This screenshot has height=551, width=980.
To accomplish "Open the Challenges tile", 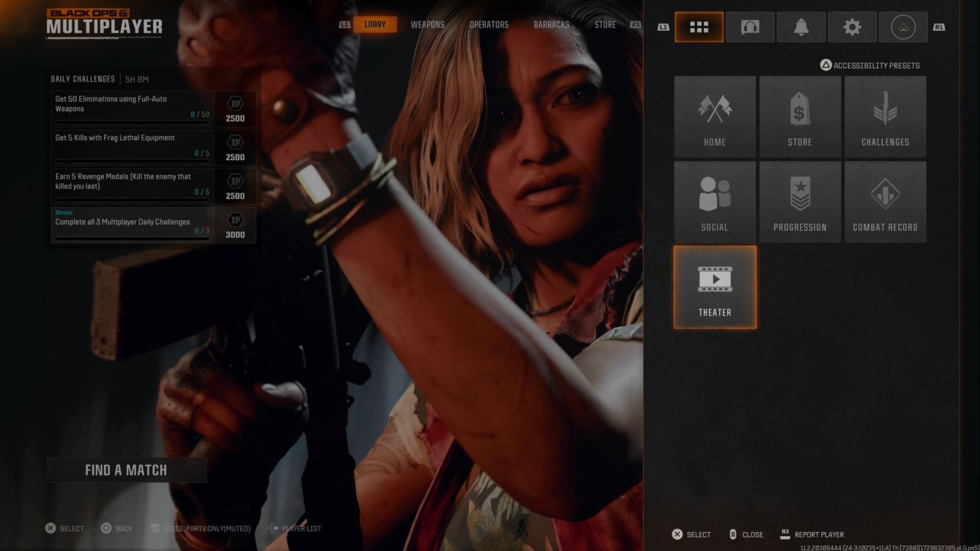I will click(x=885, y=117).
